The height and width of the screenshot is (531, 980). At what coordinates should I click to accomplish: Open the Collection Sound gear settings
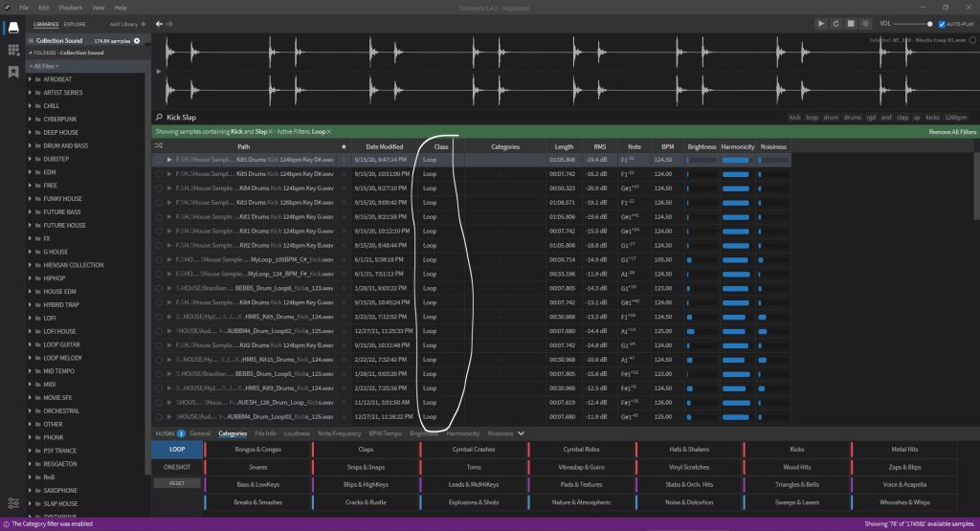point(137,40)
